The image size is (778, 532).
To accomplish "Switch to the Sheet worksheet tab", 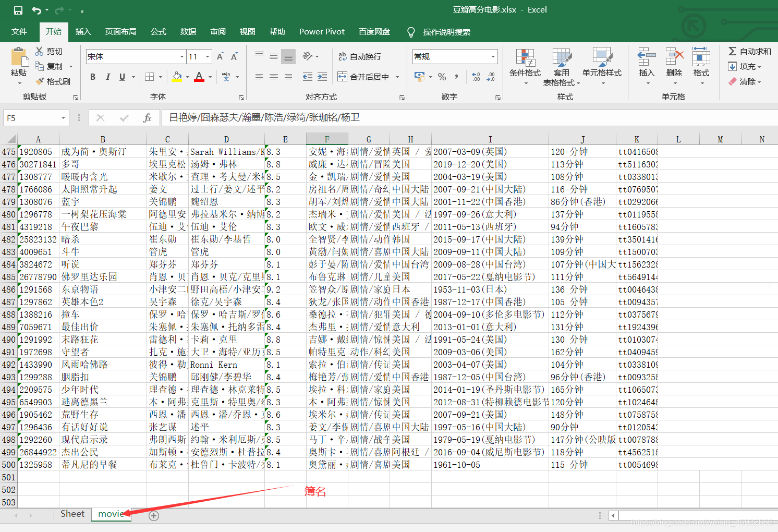I will coord(72,514).
